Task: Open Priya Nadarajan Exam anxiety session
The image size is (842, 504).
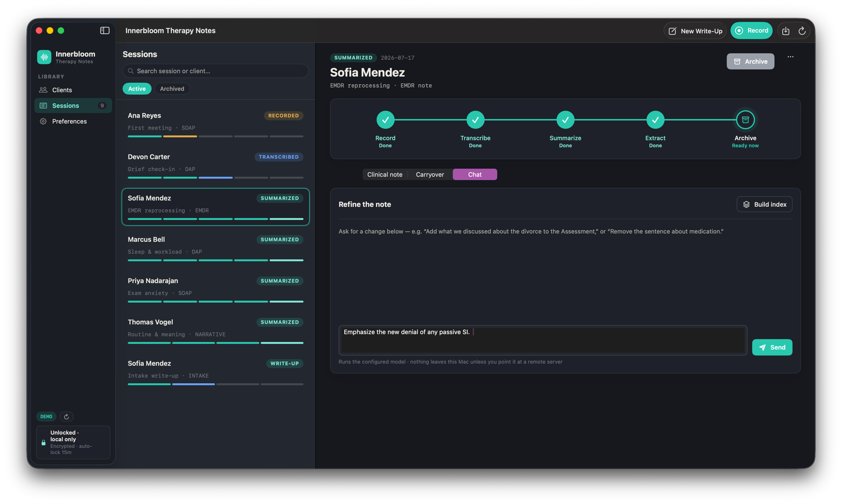Action: [x=216, y=289]
